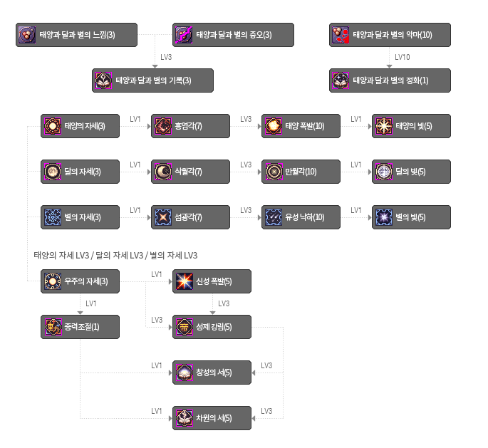Select the 유성 낙하 meteor icon

[274, 217]
